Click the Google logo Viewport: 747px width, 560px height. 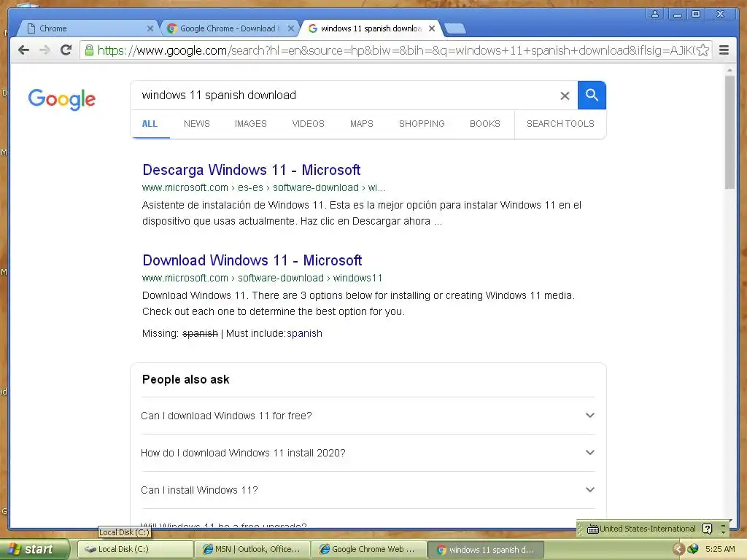click(62, 99)
